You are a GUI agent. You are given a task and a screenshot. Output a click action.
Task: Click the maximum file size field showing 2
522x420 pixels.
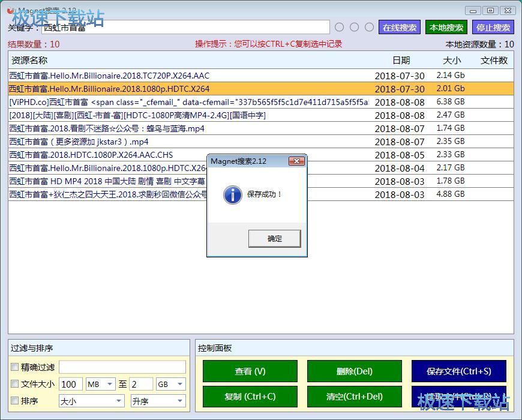[142, 384]
